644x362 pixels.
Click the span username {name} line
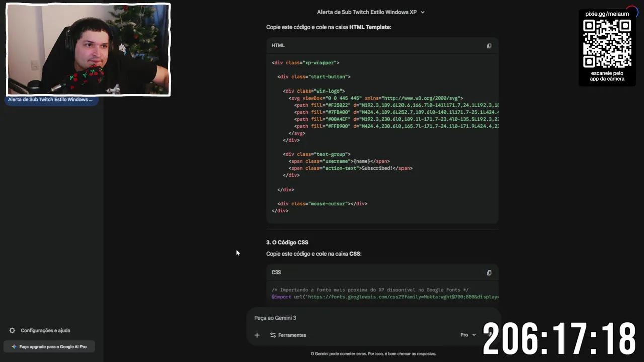[x=339, y=161]
